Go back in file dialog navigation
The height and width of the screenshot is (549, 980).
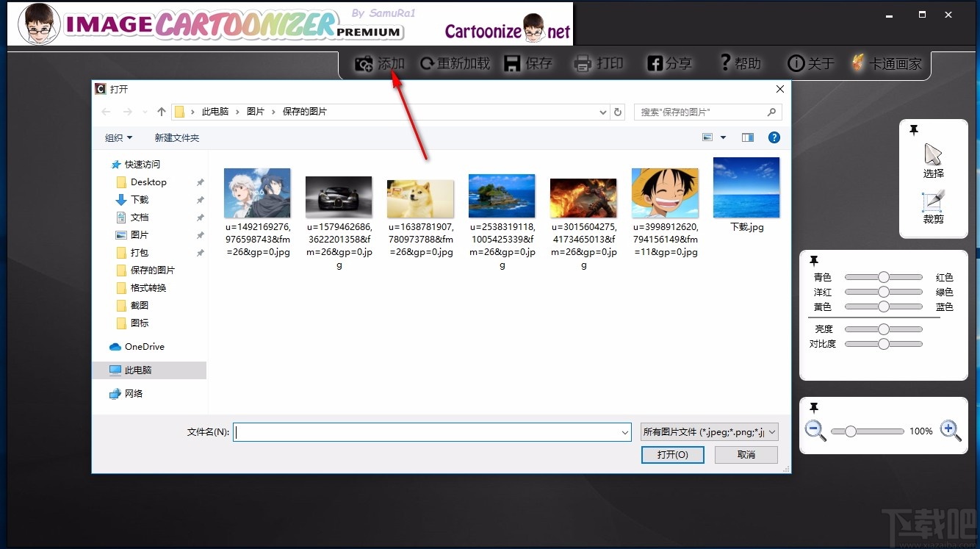[x=106, y=112]
